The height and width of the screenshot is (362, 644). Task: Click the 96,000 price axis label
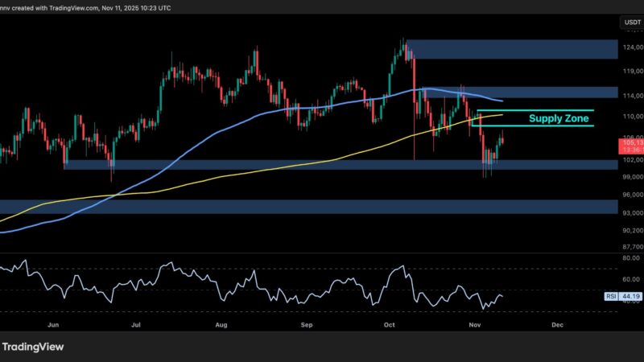coord(633,195)
